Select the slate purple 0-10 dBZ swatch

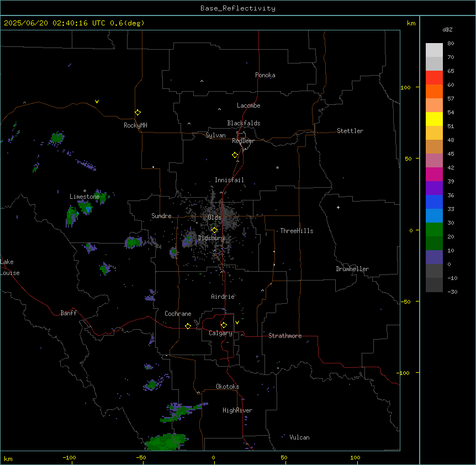(x=434, y=257)
